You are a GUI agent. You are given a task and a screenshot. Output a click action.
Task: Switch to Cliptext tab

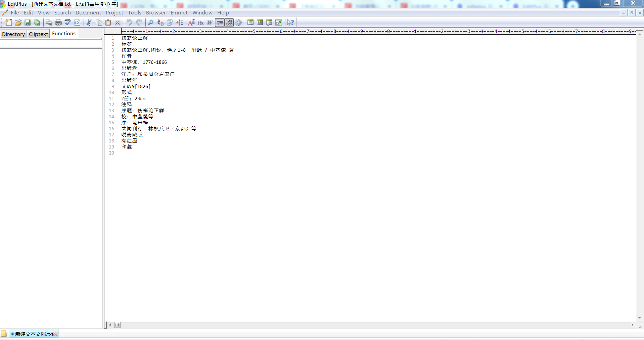click(38, 34)
